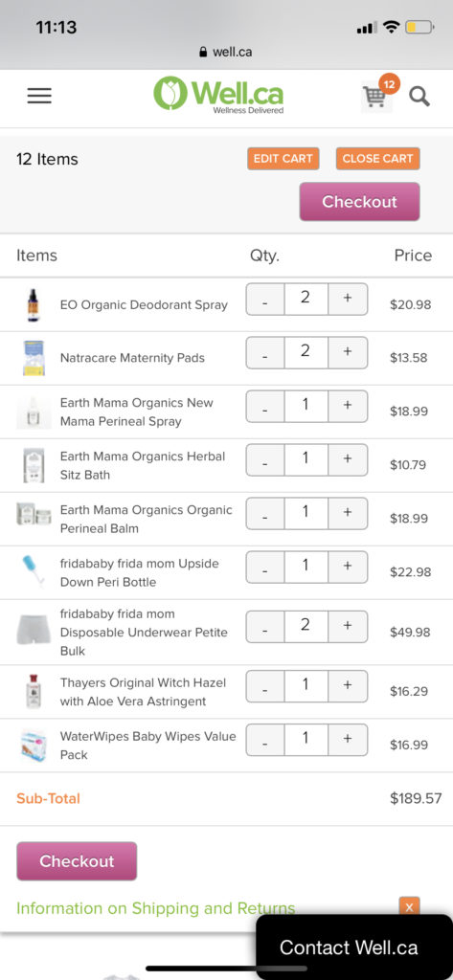Image resolution: width=453 pixels, height=980 pixels.
Task: Open Earth Mama Organics Perineal Balm product
Action: tap(146, 519)
